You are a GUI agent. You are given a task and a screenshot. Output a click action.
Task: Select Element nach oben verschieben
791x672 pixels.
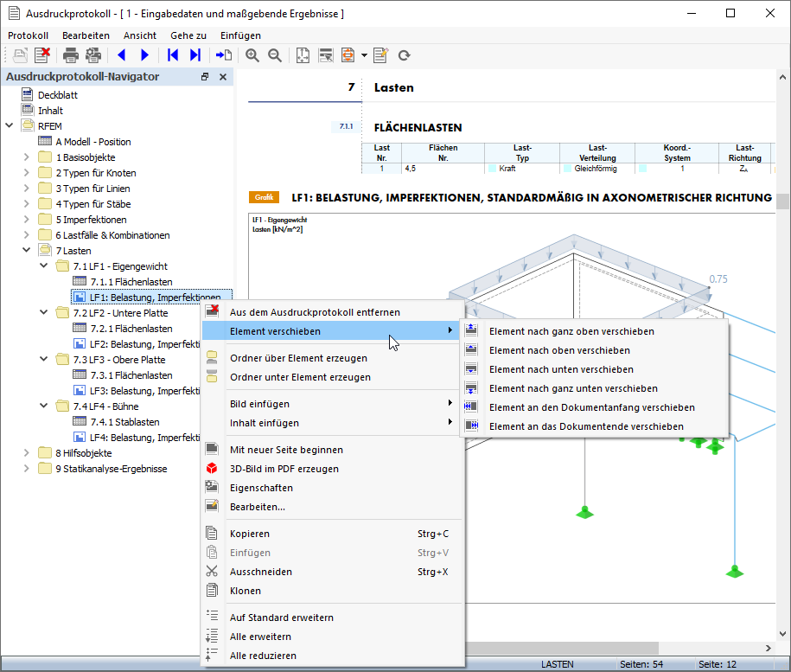[x=594, y=350]
